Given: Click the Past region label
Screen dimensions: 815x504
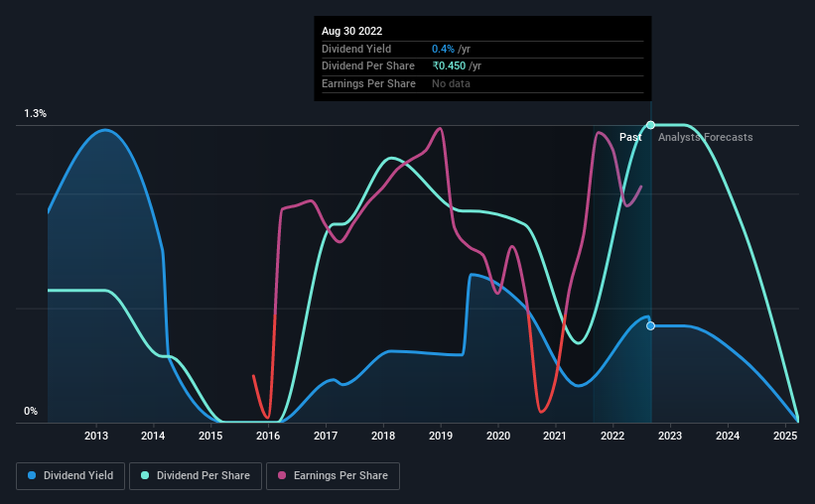Looking at the screenshot, I should point(630,137).
